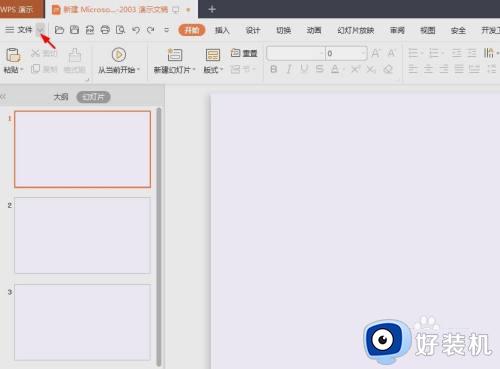
Task: Toggle Align left paragraph
Action: coord(413,69)
